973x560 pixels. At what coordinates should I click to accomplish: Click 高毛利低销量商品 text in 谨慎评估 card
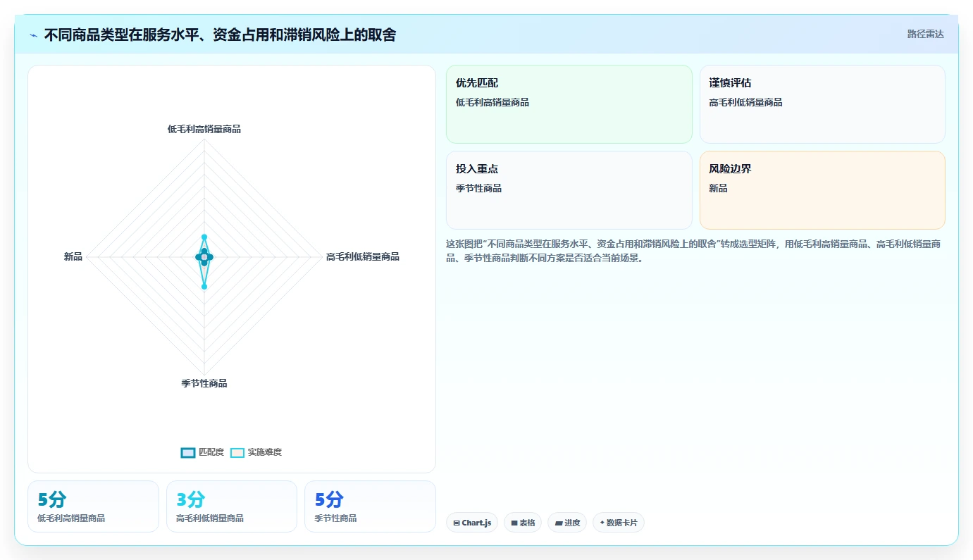745,102
